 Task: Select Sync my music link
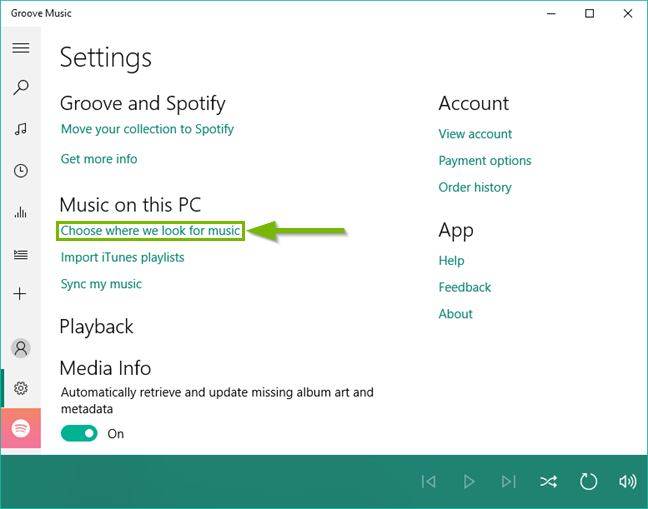tap(101, 284)
